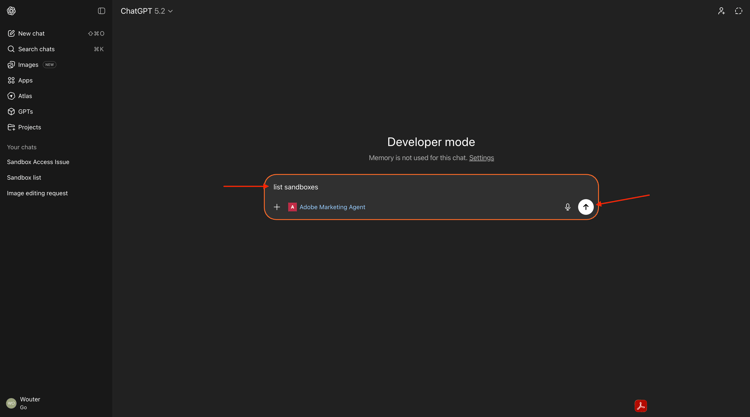Image resolution: width=750 pixels, height=417 pixels.
Task: Open the invite people icon at top right
Action: 721,11
